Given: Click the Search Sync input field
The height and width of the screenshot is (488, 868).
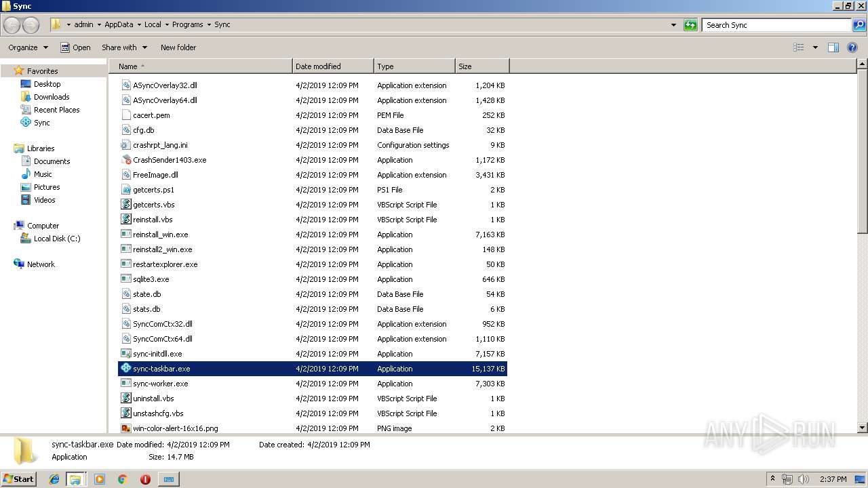Looking at the screenshot, I should tap(777, 25).
